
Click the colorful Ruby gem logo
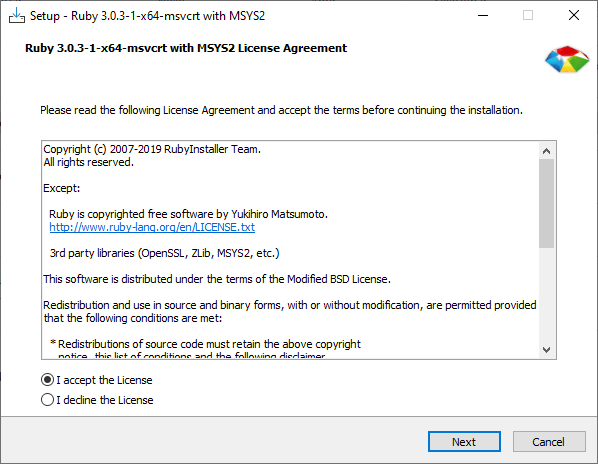tap(567, 59)
